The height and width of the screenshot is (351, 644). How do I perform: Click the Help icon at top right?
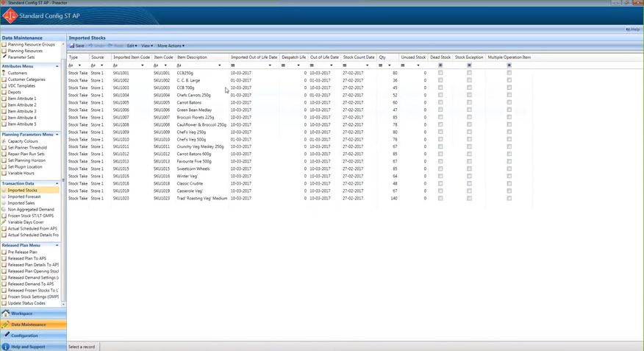coord(628,29)
